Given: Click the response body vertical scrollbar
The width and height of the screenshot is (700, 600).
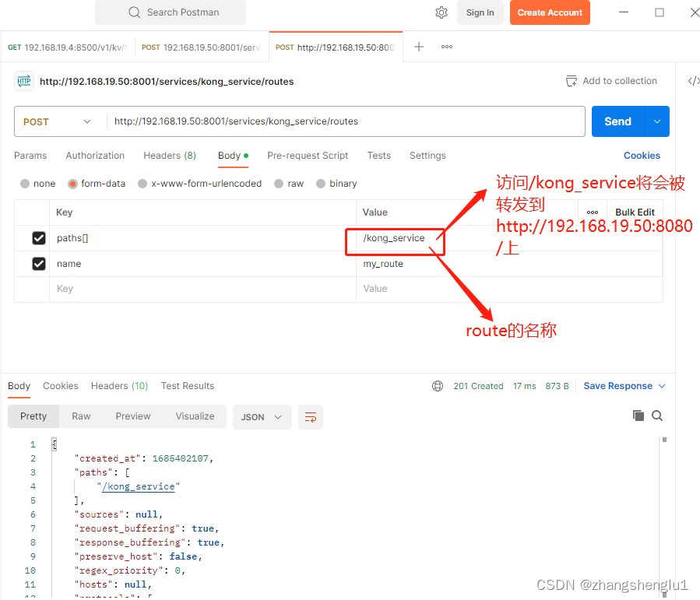Looking at the screenshot, I should [664, 518].
